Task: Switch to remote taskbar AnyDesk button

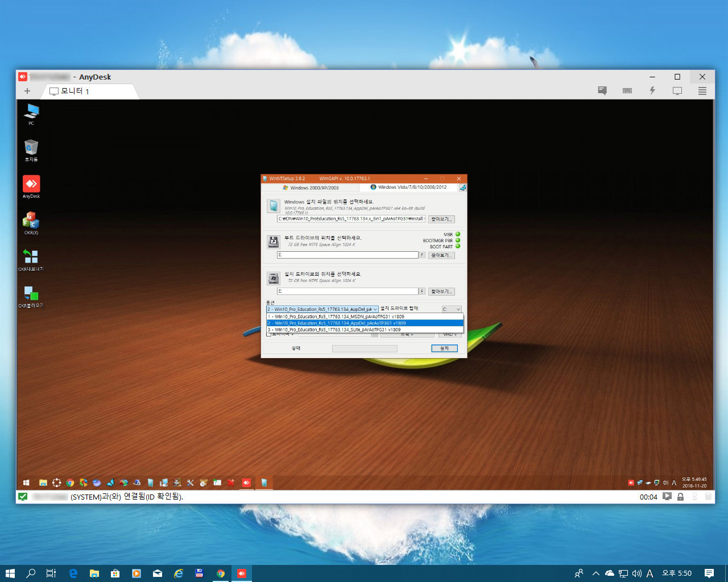Action: click(x=246, y=483)
